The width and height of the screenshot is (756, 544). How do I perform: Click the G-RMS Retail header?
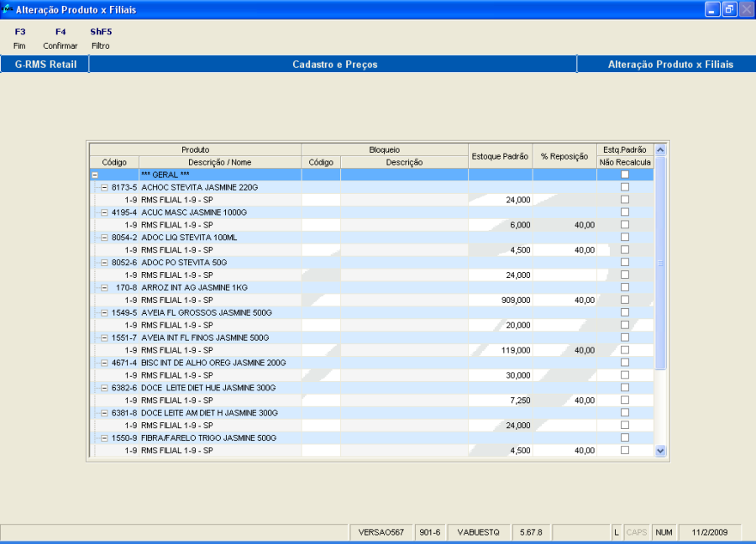[45, 65]
